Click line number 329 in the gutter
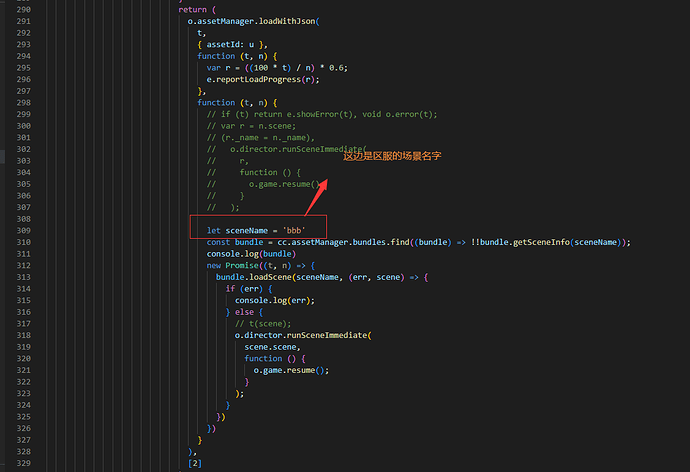The width and height of the screenshot is (690, 472). click(x=23, y=464)
